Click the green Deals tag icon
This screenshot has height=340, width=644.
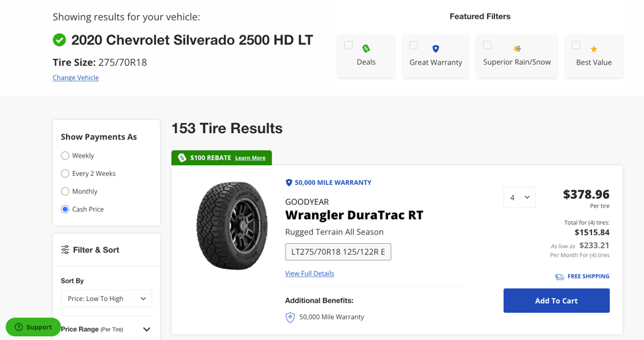pos(366,48)
